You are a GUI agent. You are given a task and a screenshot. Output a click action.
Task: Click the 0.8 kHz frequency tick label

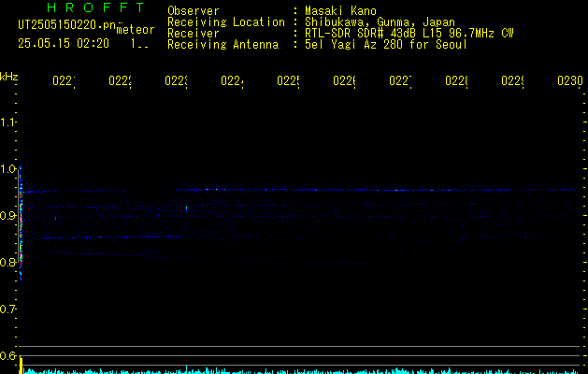pos(7,262)
